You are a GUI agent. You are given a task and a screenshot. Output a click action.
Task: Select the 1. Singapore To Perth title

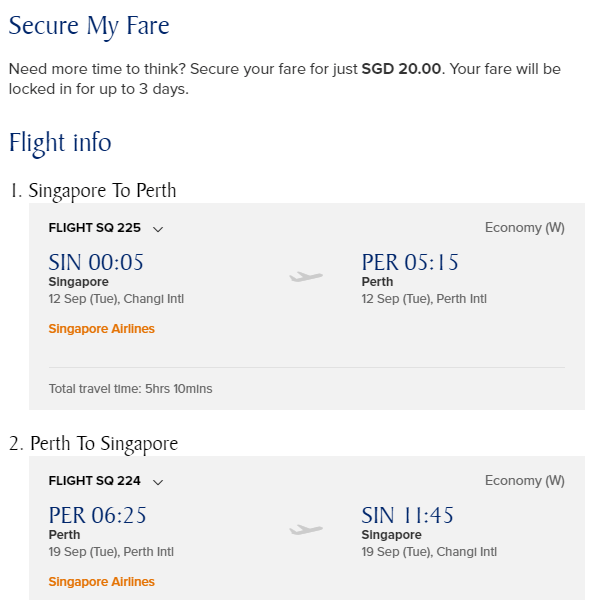[92, 191]
